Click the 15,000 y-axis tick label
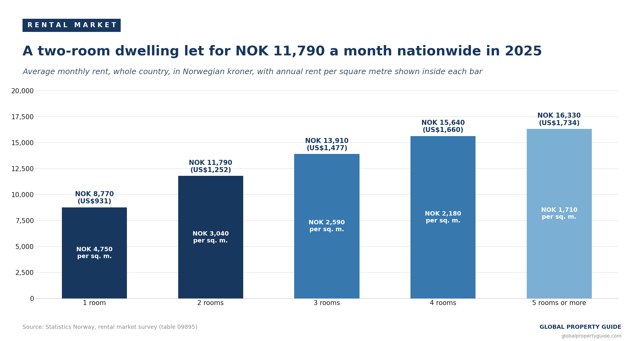The width and height of the screenshot is (644, 341). coord(23,143)
